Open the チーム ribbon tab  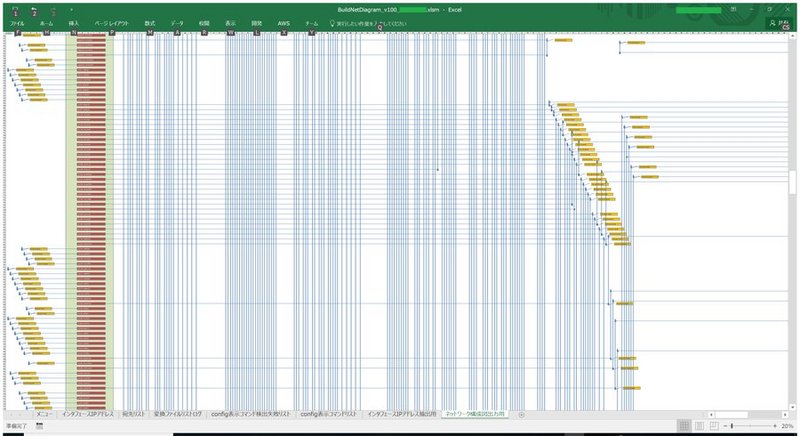tap(311, 23)
